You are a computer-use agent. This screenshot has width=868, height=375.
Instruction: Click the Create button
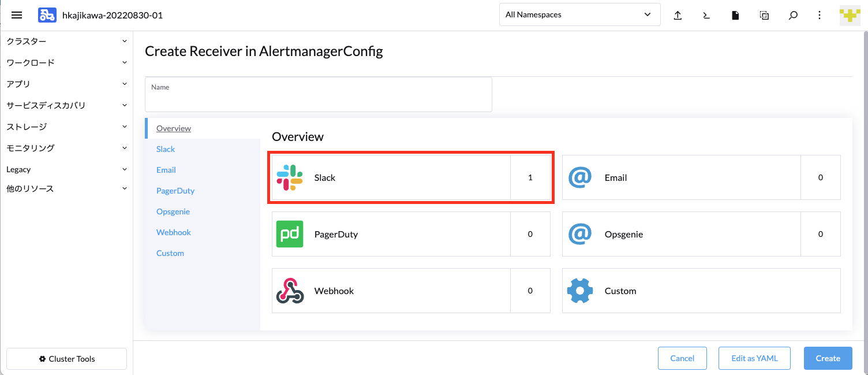click(828, 358)
